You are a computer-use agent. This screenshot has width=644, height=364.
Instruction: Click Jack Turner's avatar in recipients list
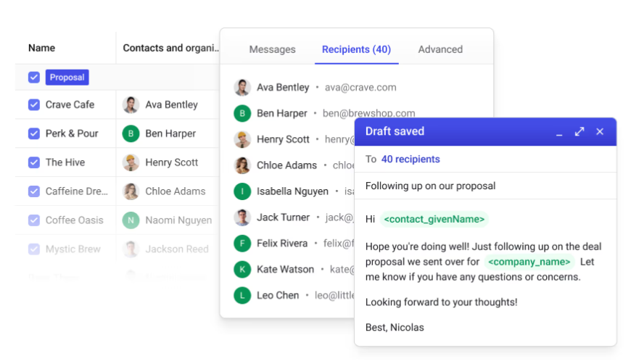[x=242, y=218]
